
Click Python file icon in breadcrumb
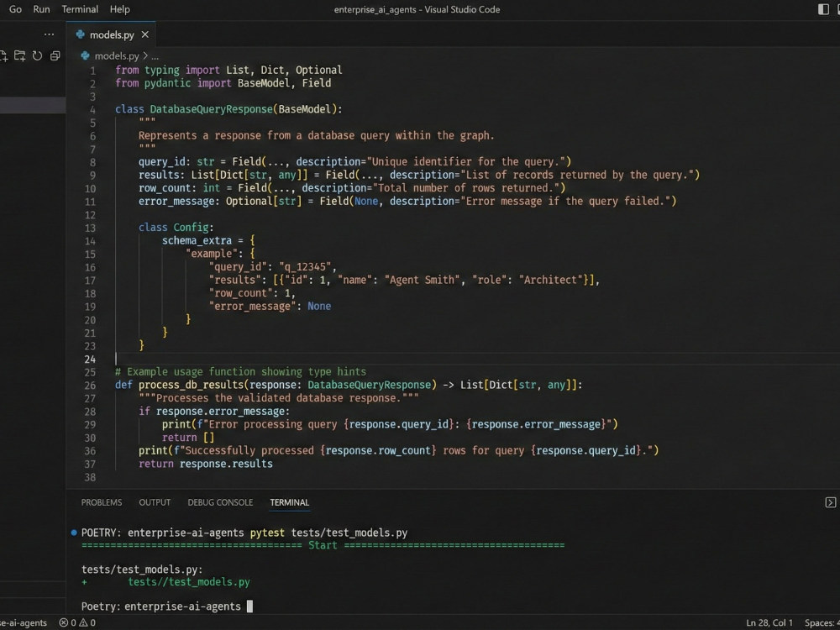pyautogui.click(x=85, y=55)
